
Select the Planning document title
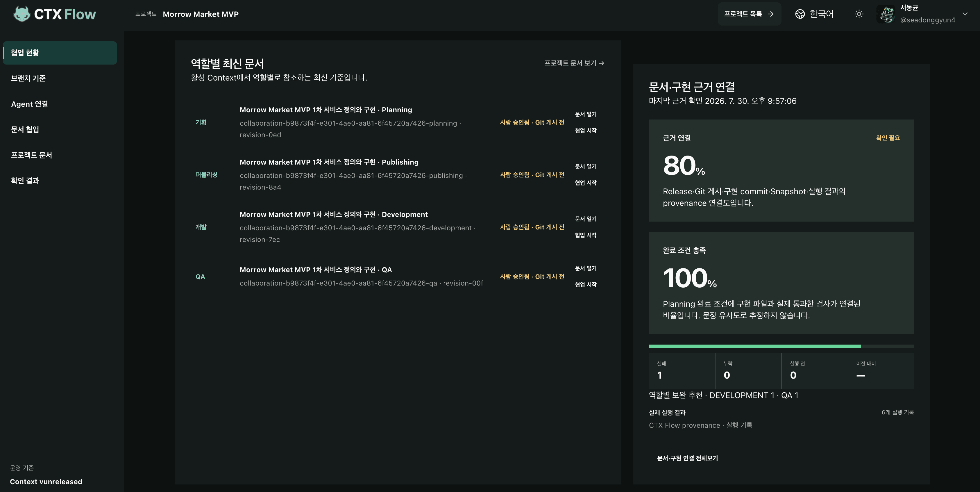pyautogui.click(x=326, y=110)
